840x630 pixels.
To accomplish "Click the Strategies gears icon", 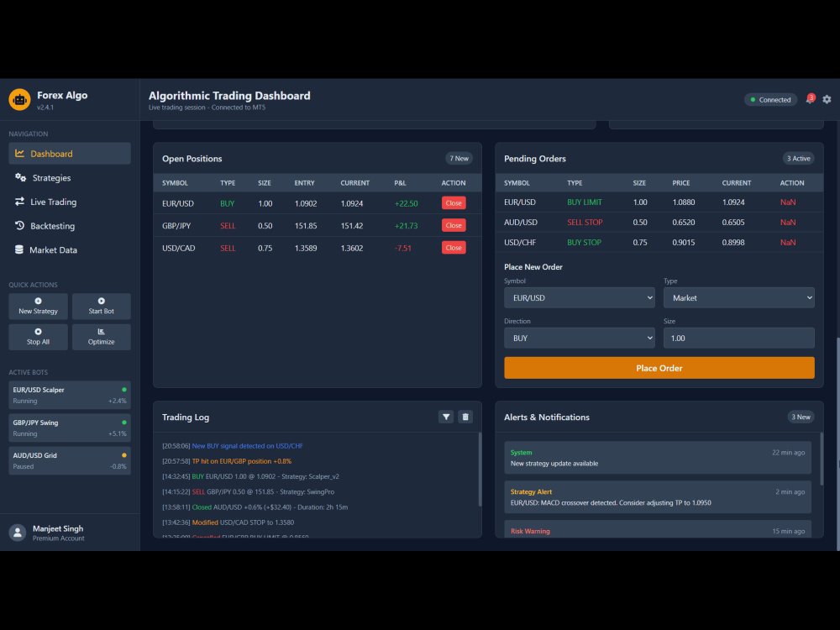I will coord(20,177).
